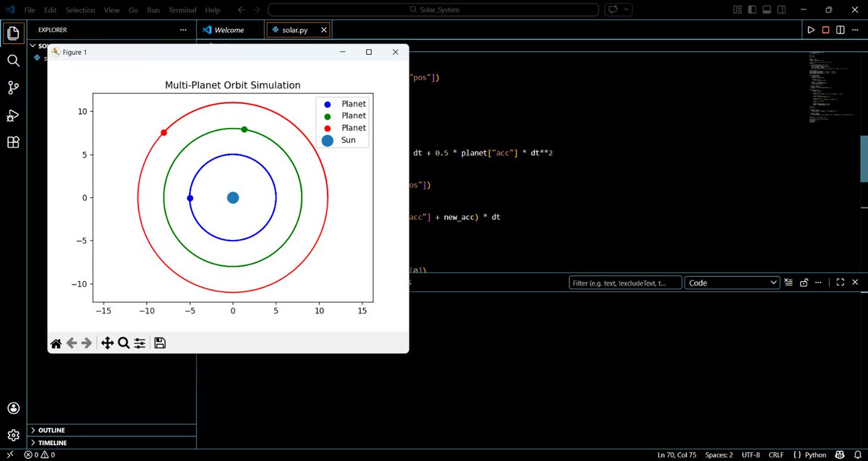Go forward to next plot view
Image resolution: width=868 pixels, height=461 pixels.
[87, 343]
